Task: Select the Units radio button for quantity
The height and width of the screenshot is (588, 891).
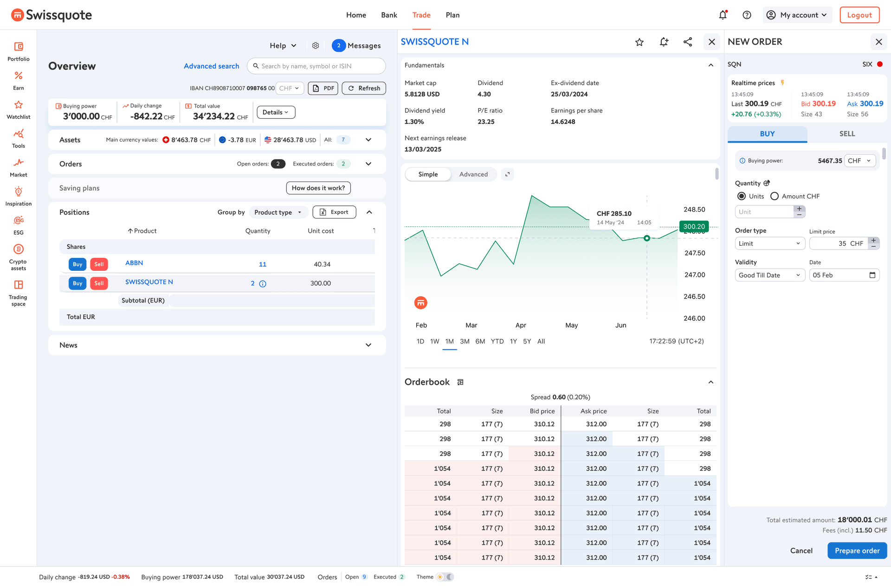Action: click(741, 196)
